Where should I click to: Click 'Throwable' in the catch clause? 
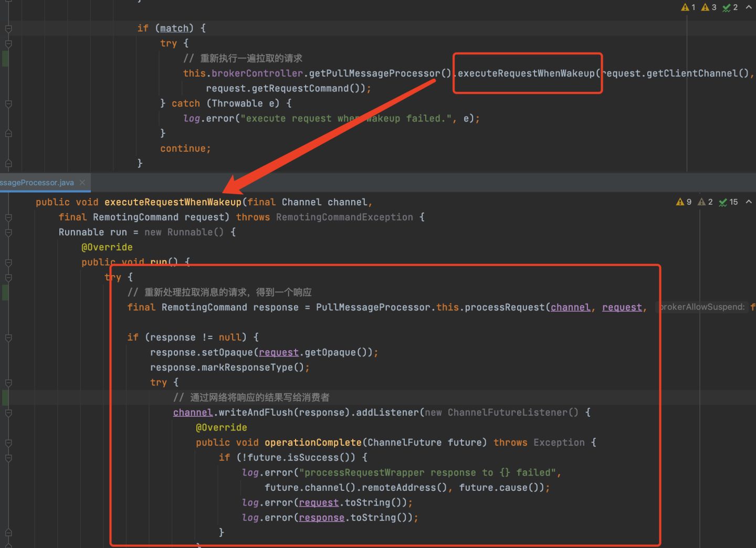pos(237,103)
